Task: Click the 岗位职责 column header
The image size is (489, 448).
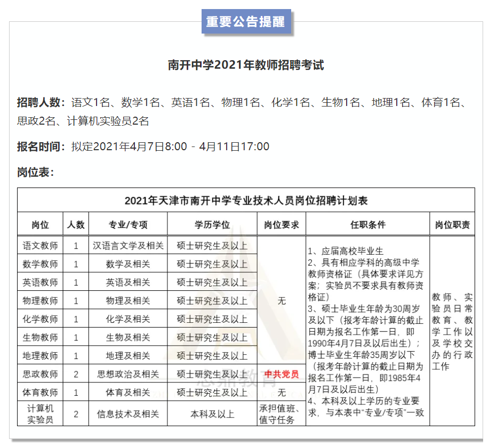Action: click(x=452, y=224)
